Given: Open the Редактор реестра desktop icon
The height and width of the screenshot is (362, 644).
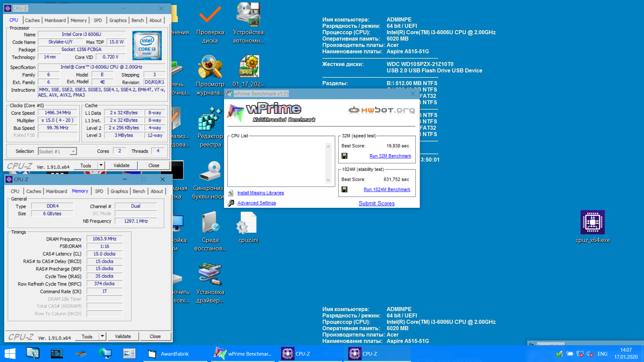Looking at the screenshot, I should coord(210,127).
